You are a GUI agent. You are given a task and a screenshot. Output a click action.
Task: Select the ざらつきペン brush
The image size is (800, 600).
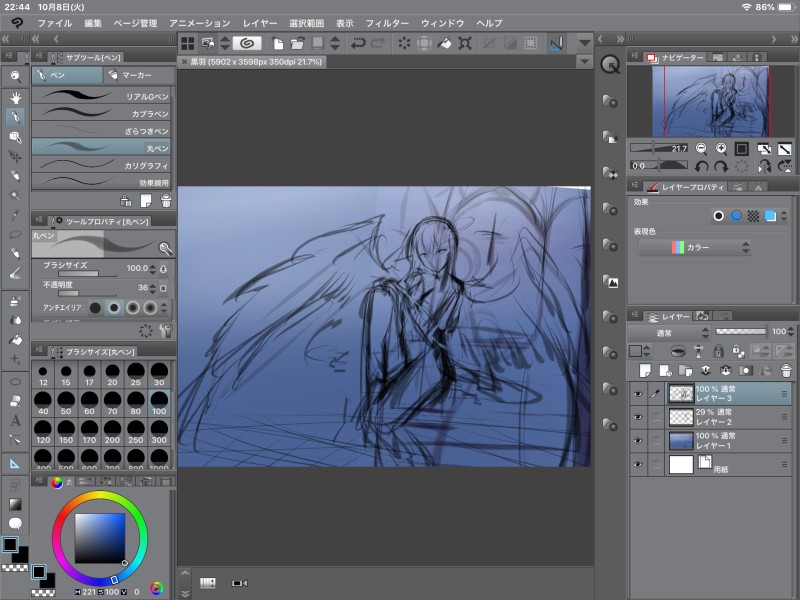pyautogui.click(x=101, y=131)
